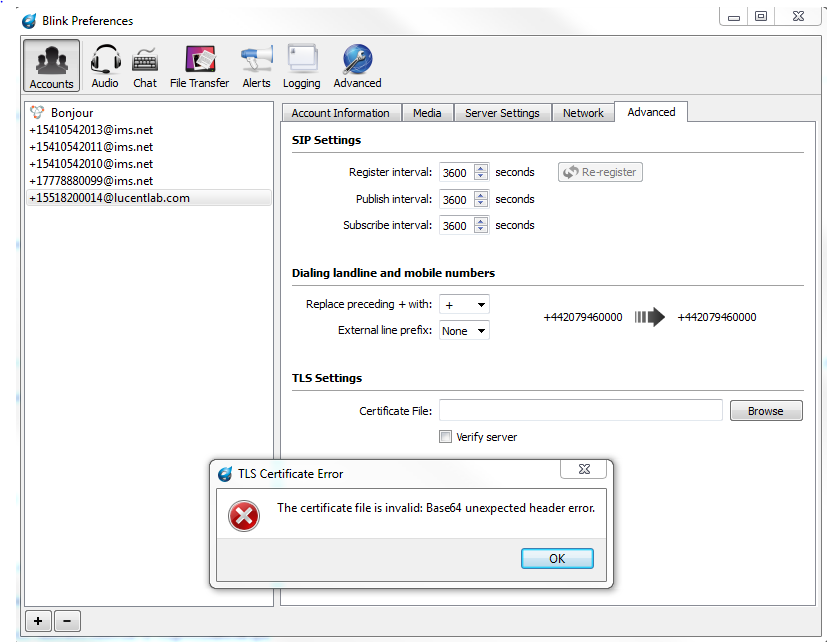Decrease the Subscribe interval value
Viewport: 827px width, 642px height.
(480, 229)
